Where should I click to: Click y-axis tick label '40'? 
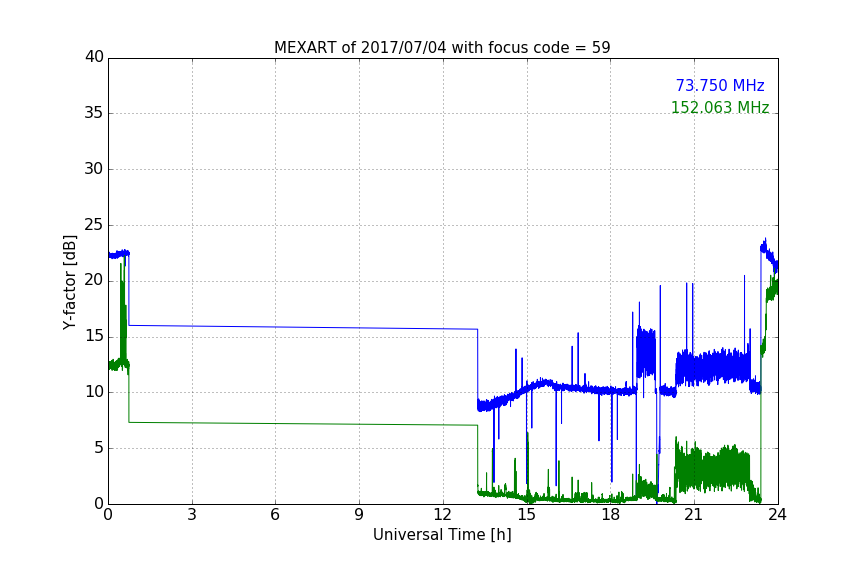[x=94, y=57]
